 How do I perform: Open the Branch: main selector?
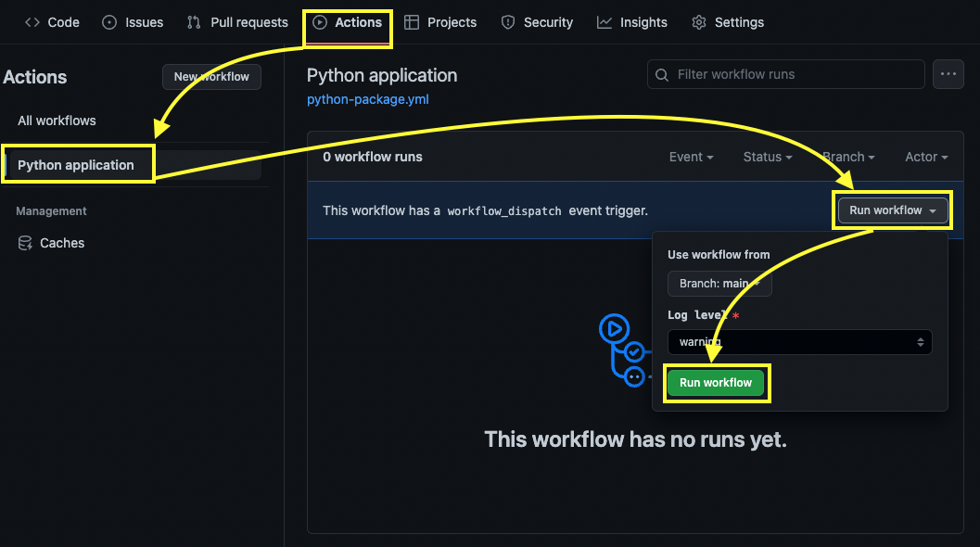[719, 284]
